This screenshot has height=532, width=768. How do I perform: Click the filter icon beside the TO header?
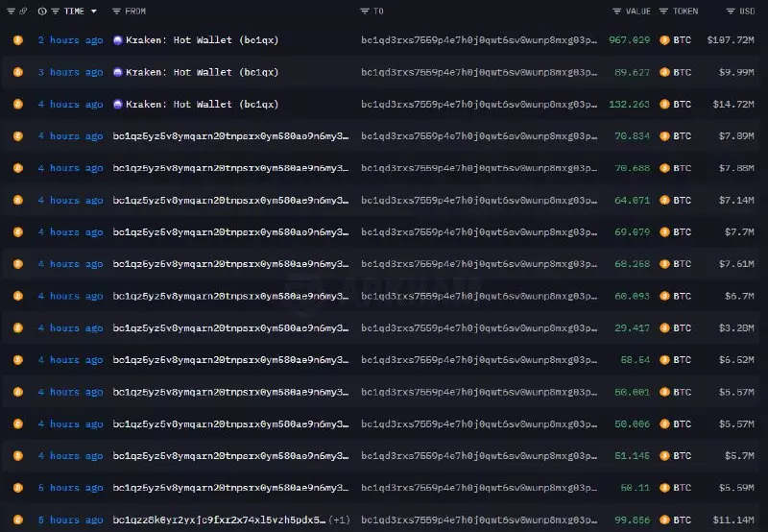pyautogui.click(x=365, y=12)
